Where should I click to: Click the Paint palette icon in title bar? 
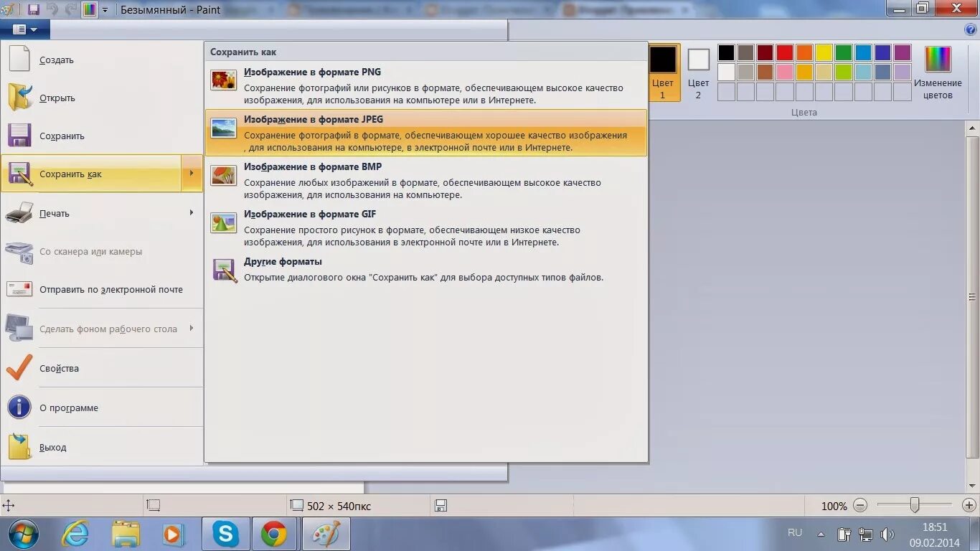point(8,10)
